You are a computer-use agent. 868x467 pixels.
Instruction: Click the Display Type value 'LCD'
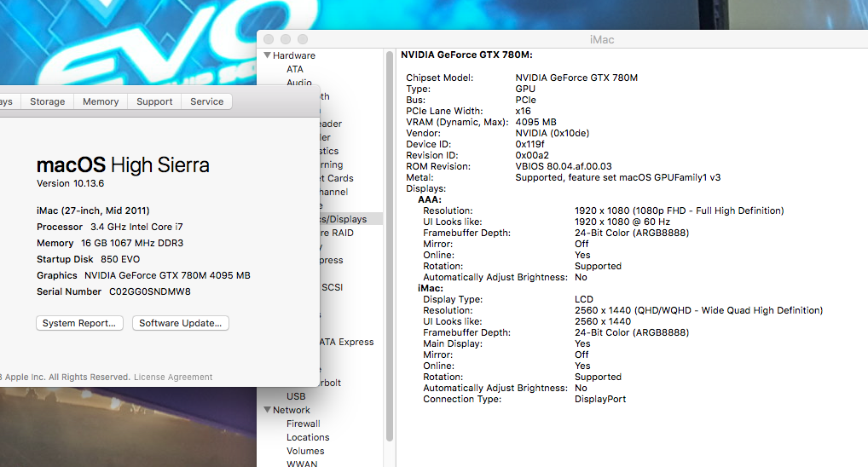click(584, 299)
